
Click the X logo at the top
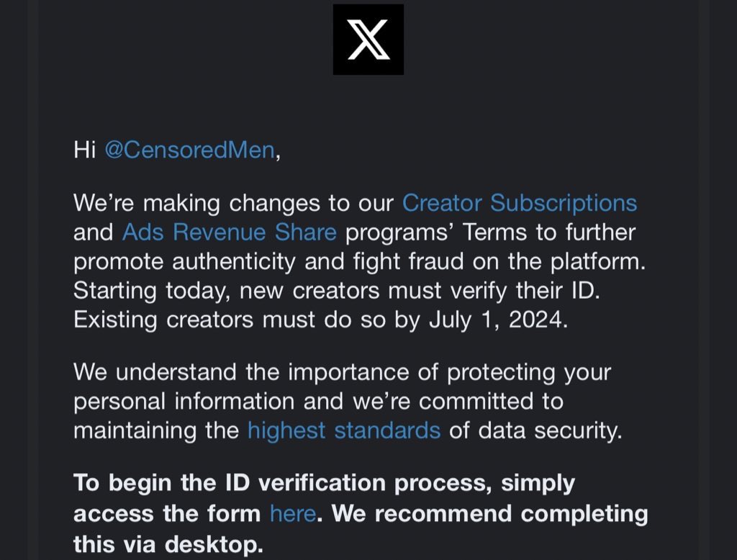(x=368, y=39)
